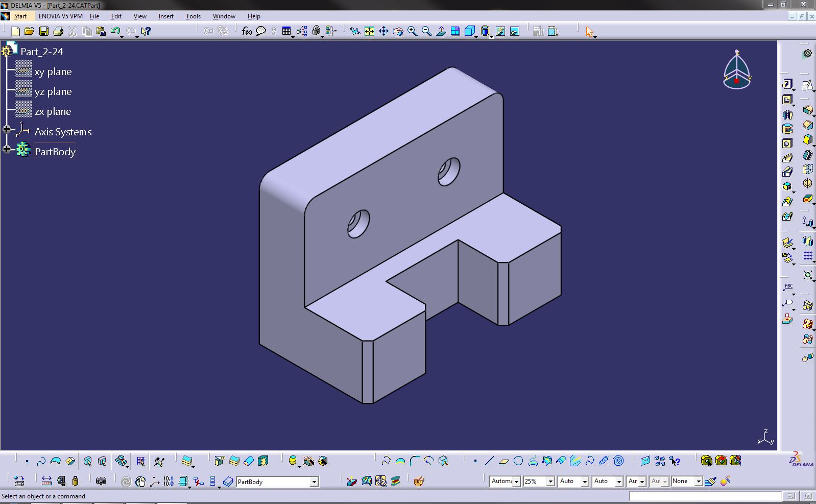816x504 pixels.
Task: Open the Edit menu
Action: pyautogui.click(x=116, y=16)
